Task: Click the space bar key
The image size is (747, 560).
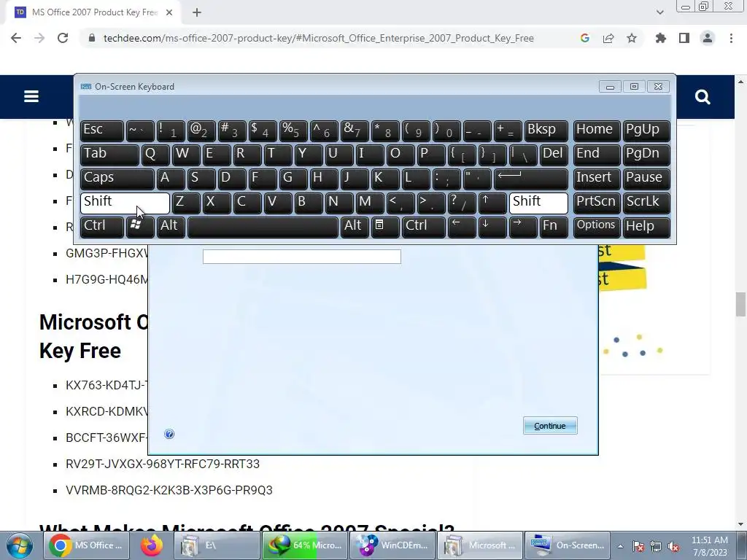Action: [263, 227]
